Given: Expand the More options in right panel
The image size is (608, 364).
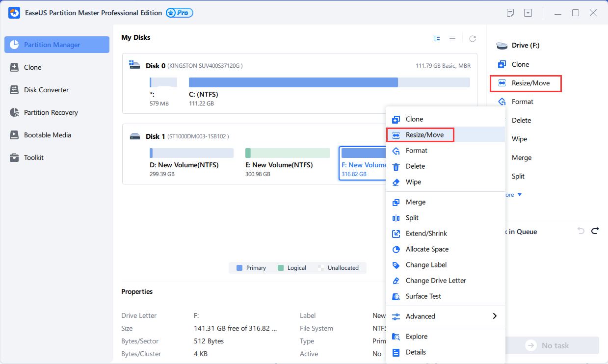Looking at the screenshot, I should (514, 195).
